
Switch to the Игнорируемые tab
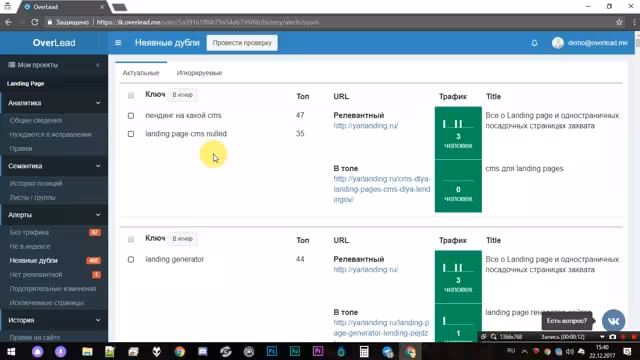(199, 73)
